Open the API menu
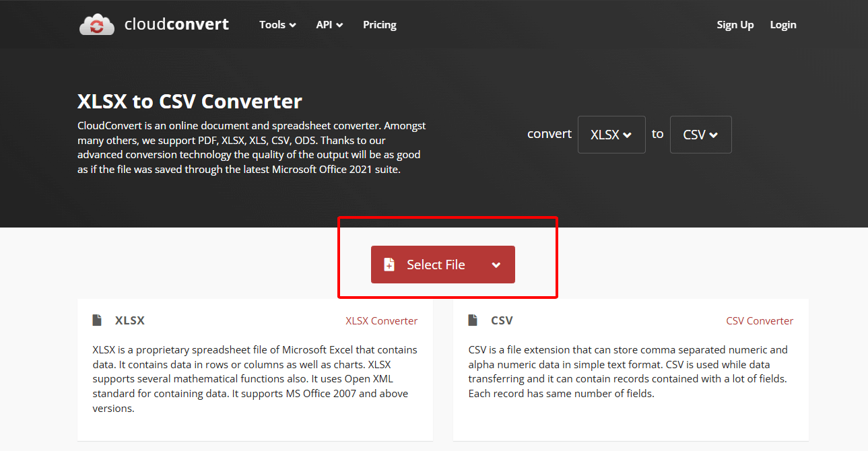The width and height of the screenshot is (868, 451). (x=329, y=25)
